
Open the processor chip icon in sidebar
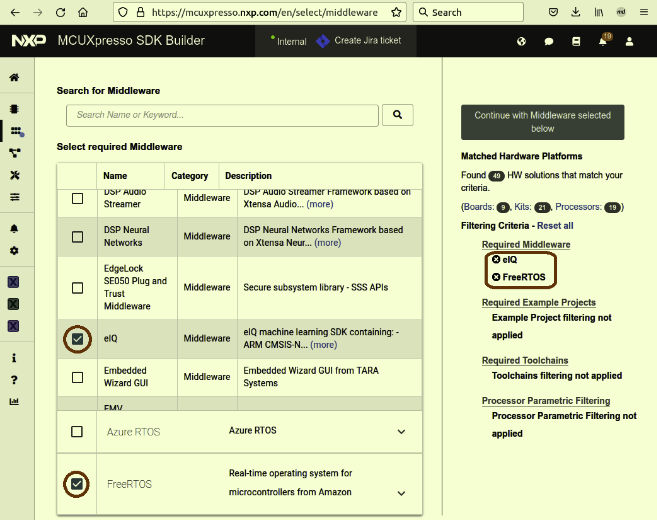(14, 109)
